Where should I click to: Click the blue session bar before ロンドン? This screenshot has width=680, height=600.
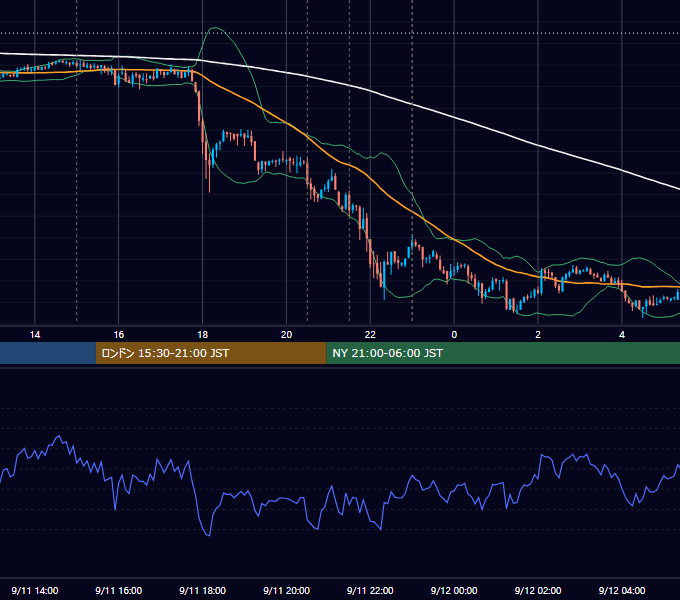click(x=48, y=353)
